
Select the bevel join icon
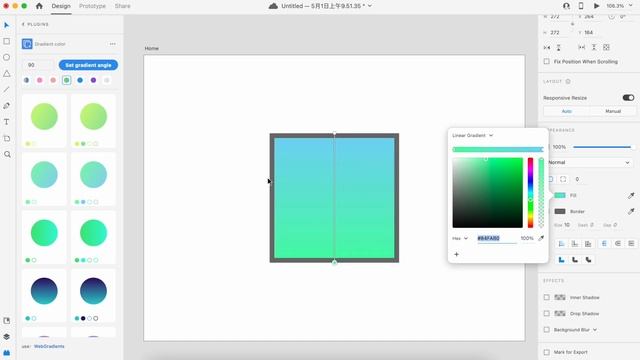(x=588, y=260)
